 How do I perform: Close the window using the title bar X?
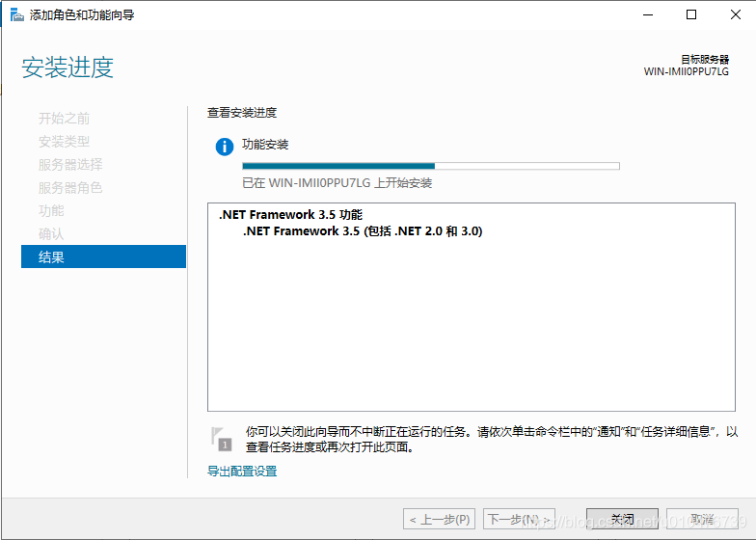(735, 14)
